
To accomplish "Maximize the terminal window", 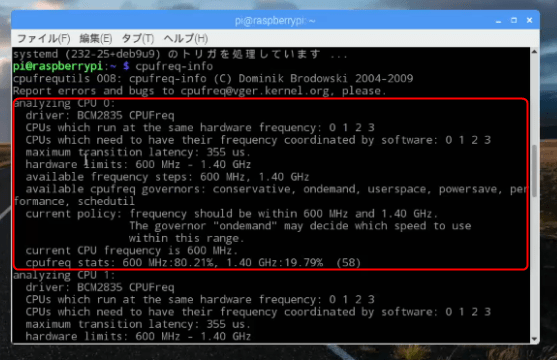I will point(514,20).
